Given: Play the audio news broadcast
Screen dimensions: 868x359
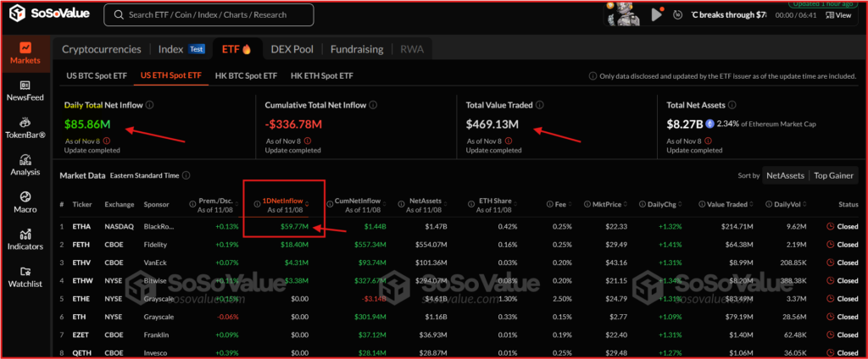Looking at the screenshot, I should coord(657,14).
